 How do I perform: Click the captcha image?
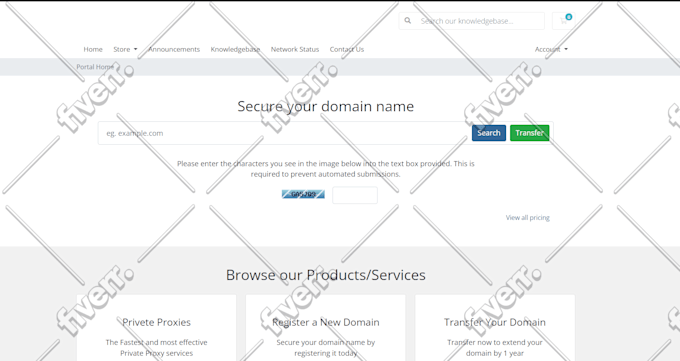coord(303,194)
